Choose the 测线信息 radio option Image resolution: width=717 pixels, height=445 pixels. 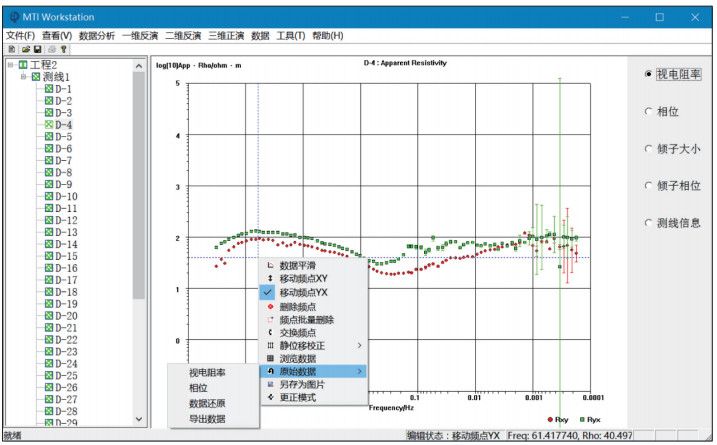tap(649, 223)
